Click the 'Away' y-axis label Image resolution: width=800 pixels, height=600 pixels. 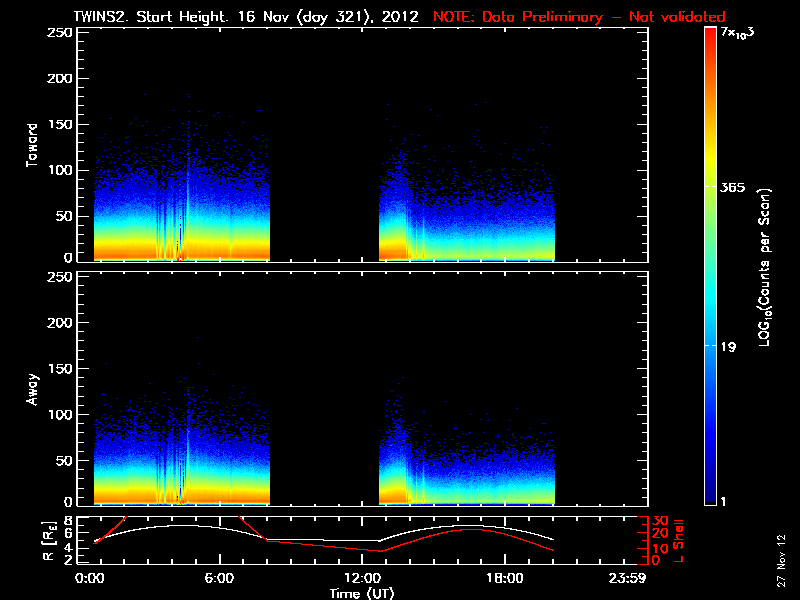[33, 389]
